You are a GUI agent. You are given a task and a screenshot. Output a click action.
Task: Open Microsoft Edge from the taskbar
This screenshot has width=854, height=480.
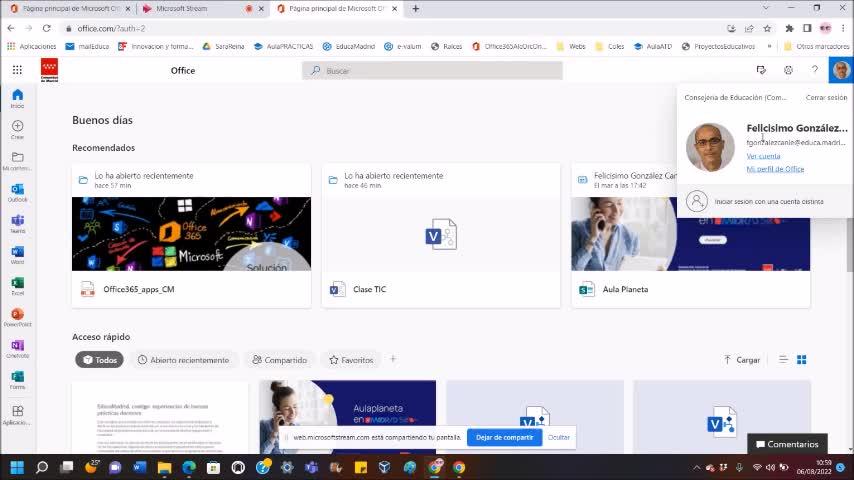pyautogui.click(x=189, y=467)
